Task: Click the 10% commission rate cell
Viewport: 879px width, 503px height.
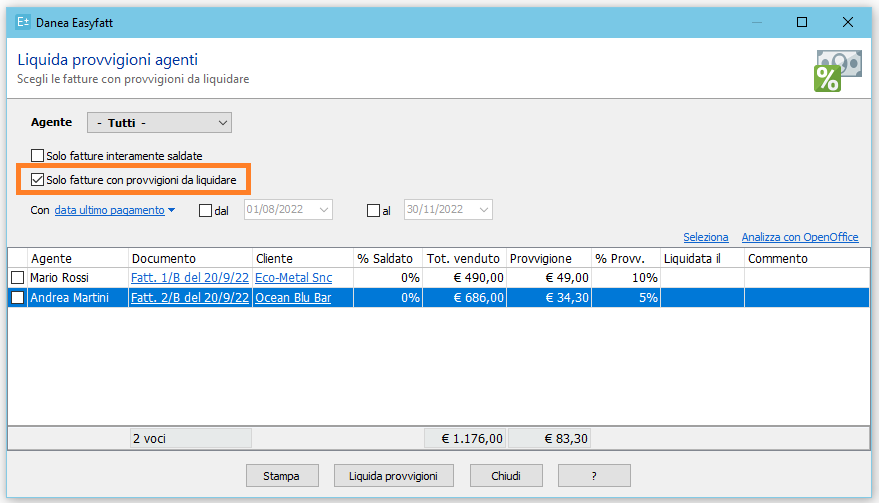Action: [x=626, y=278]
